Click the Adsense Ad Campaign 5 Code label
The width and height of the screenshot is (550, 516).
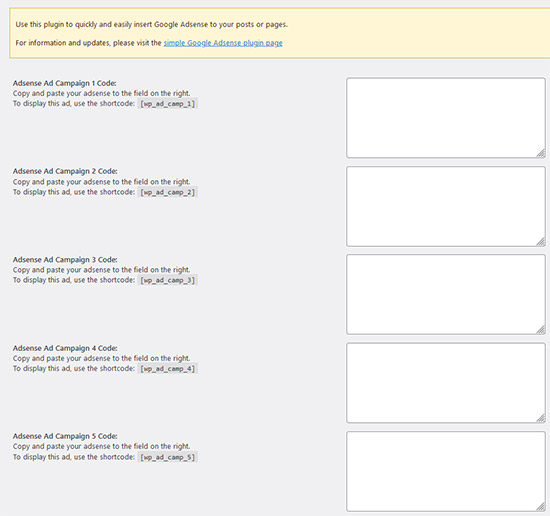[65, 436]
